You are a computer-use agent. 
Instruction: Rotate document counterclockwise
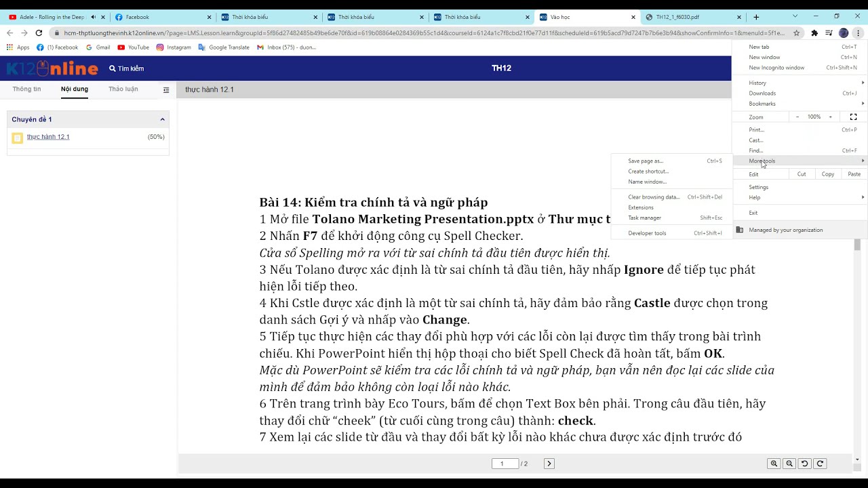point(805,464)
